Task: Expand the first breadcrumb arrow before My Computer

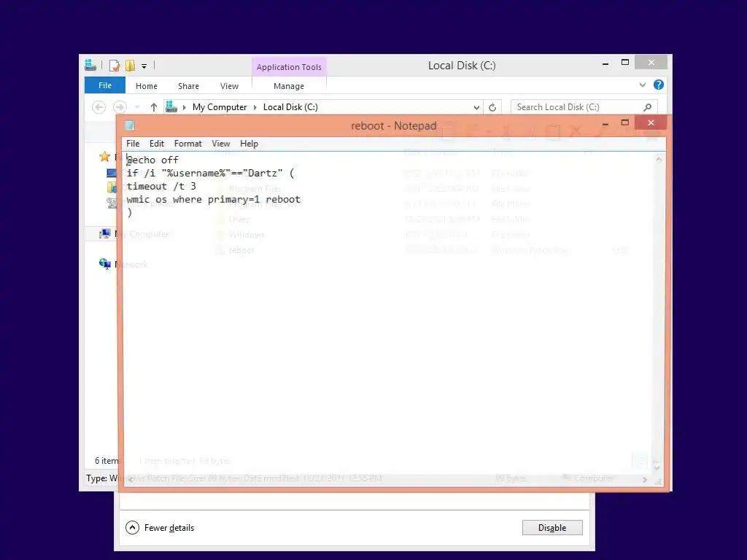Action: pyautogui.click(x=184, y=107)
